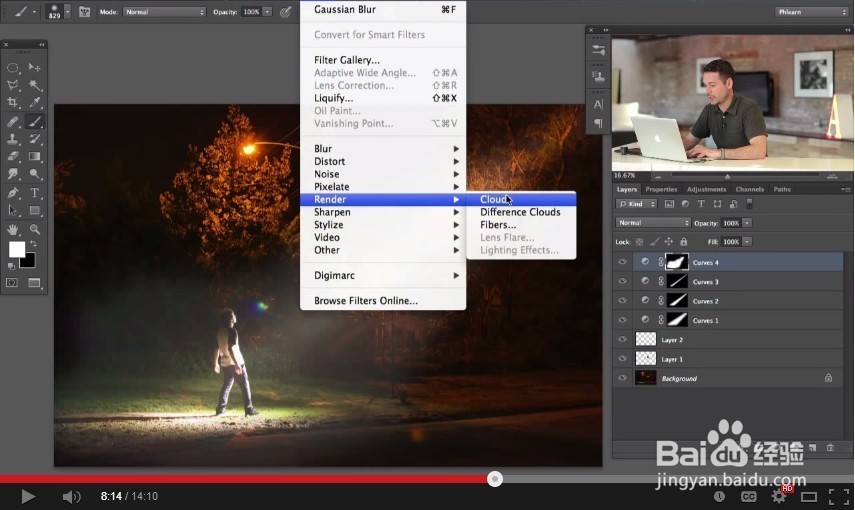Choose Clouds from the Render submenu
The width and height of the screenshot is (855, 510).
521,200
